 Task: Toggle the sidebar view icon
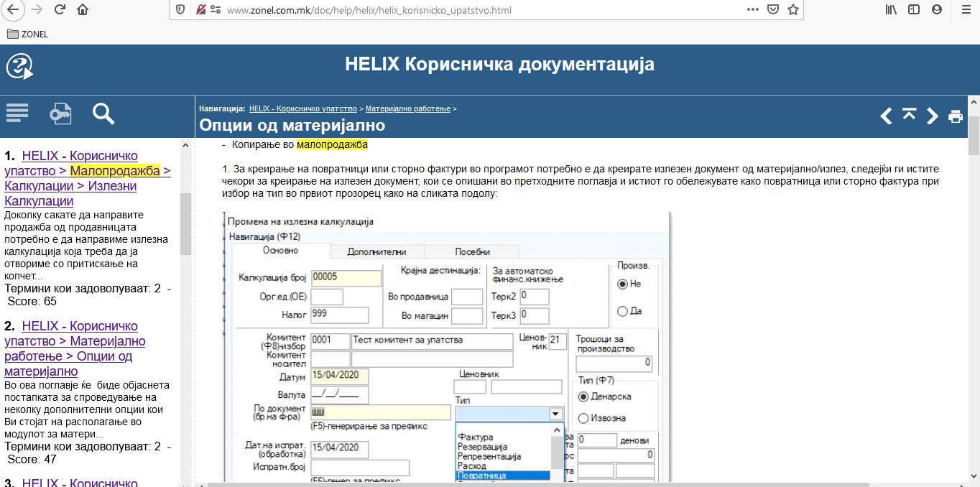(913, 10)
